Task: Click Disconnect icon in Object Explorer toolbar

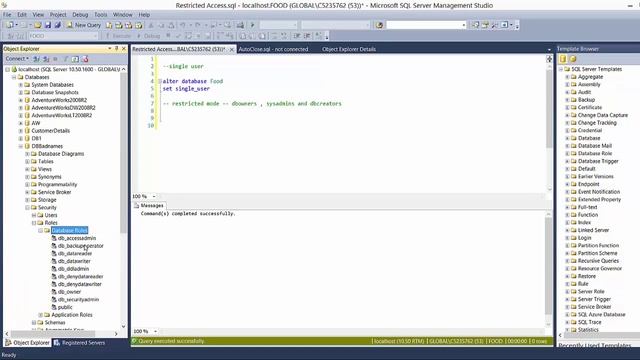Action: [x=46, y=59]
